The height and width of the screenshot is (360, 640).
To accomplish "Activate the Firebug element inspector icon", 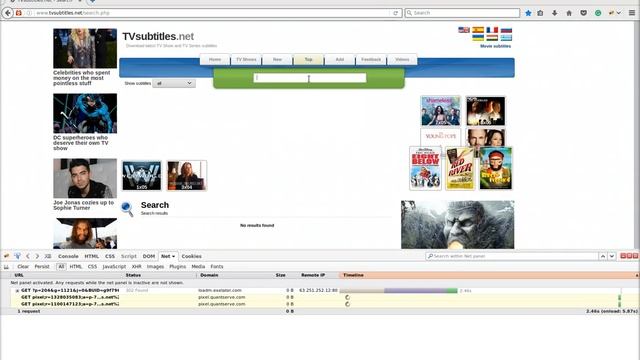I will pos(18,256).
